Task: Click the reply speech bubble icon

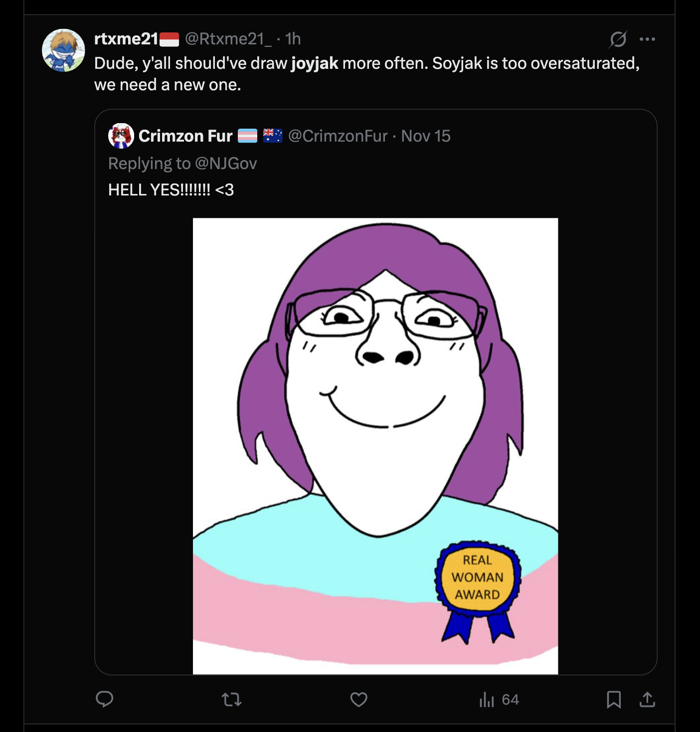Action: pos(105,700)
